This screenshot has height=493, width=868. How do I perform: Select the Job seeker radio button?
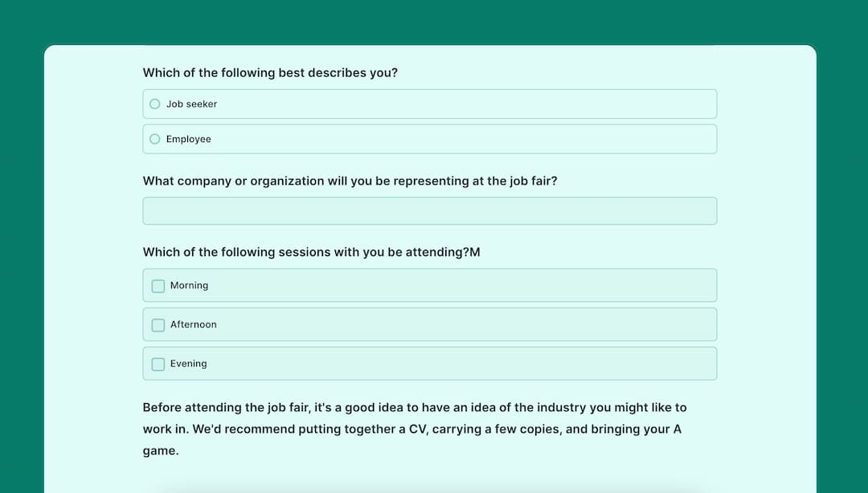click(x=154, y=104)
